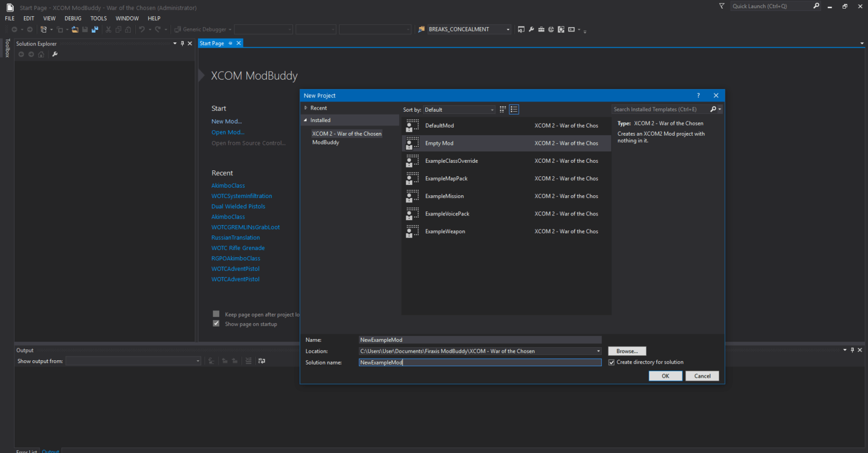Click the ExampleWeapon template icon
The height and width of the screenshot is (453, 868).
[413, 231]
